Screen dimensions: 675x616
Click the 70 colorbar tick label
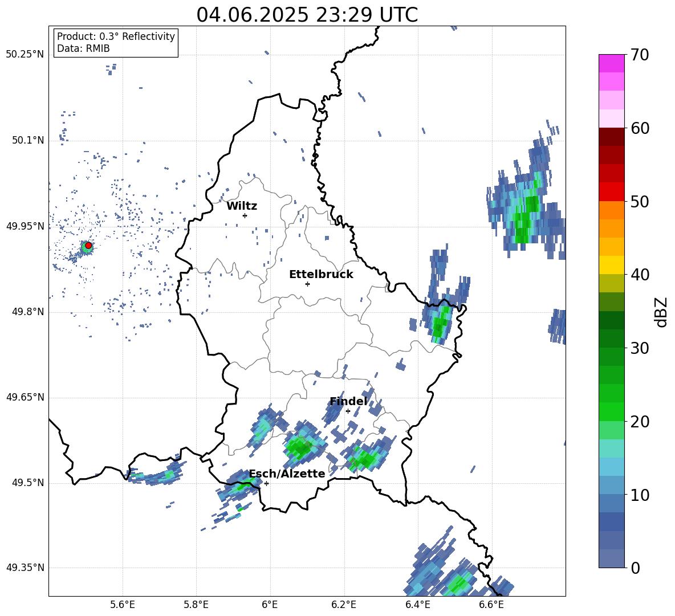click(x=639, y=55)
